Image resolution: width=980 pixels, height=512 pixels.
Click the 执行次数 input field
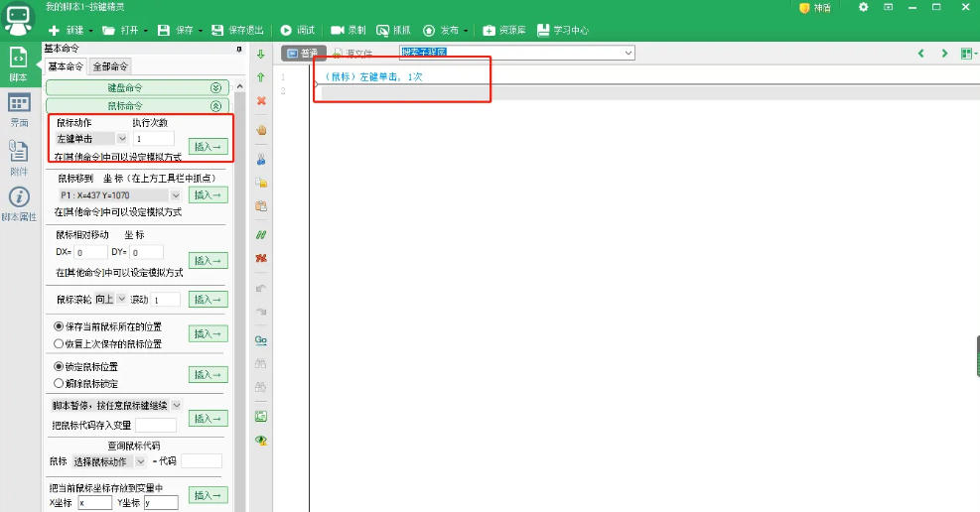153,139
